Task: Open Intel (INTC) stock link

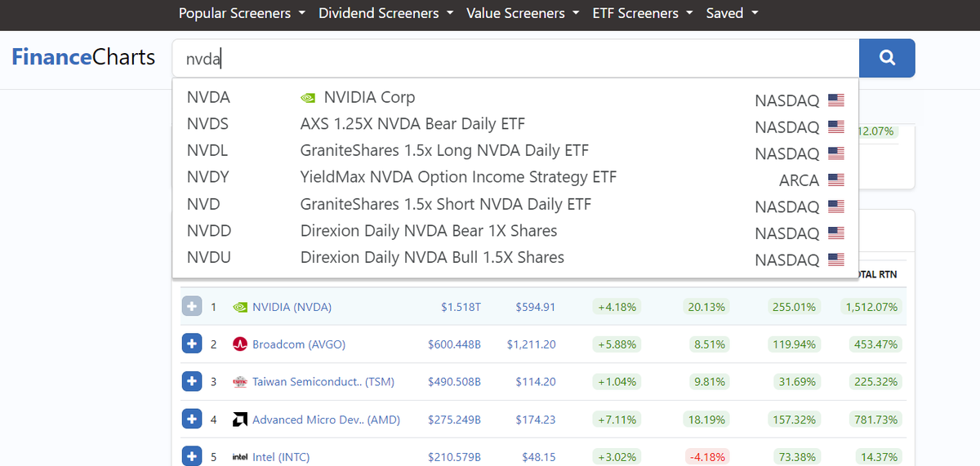Action: tap(281, 457)
